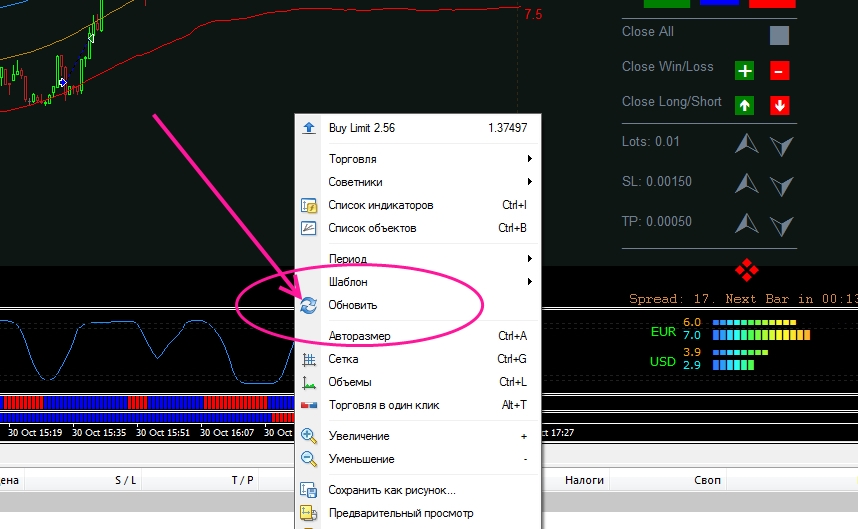The height and width of the screenshot is (529, 858).
Task: Decrease TP value with down arrow
Action: 781,226
